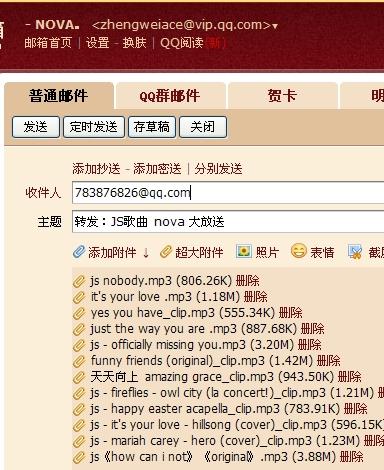The width and height of the screenshot is (384, 470).
Task: Delete attachment just the way you are .mp3
Action: (312, 329)
